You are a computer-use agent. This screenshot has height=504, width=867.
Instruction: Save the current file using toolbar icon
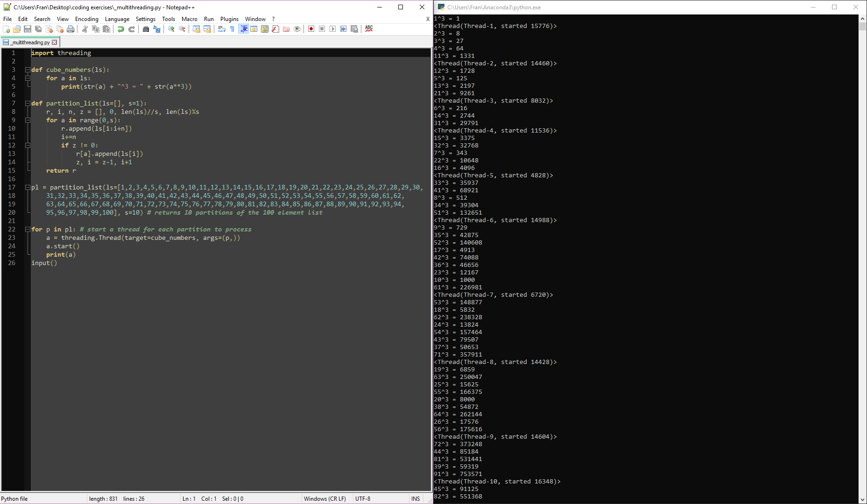pyautogui.click(x=28, y=29)
